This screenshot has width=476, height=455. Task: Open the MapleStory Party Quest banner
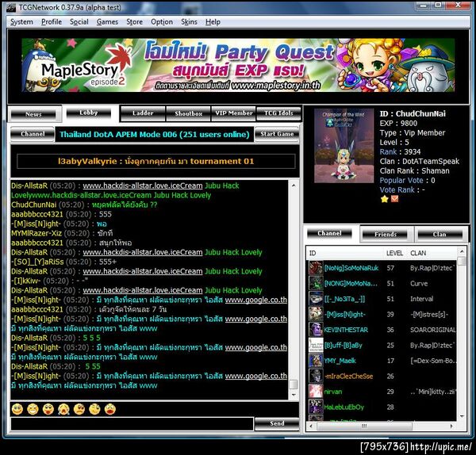238,65
